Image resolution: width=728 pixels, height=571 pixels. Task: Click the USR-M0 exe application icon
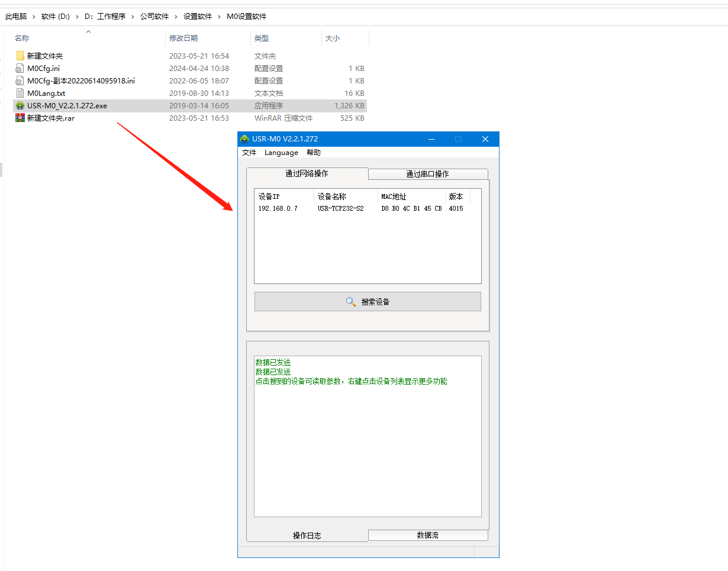click(20, 105)
